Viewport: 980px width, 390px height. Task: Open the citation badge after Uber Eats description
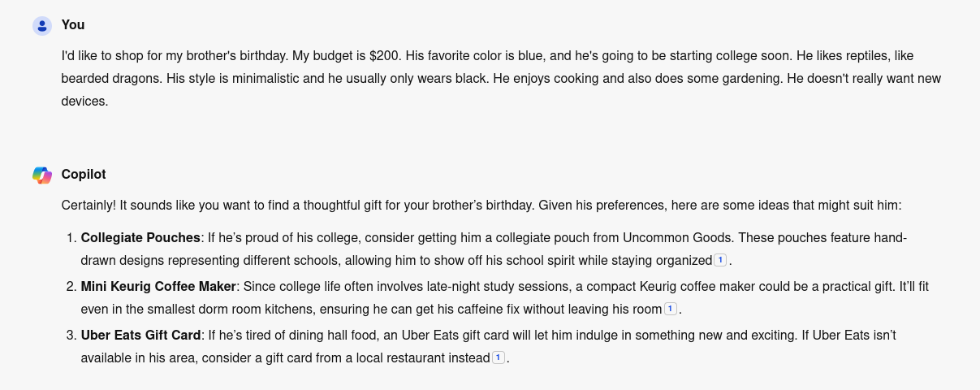click(x=499, y=358)
